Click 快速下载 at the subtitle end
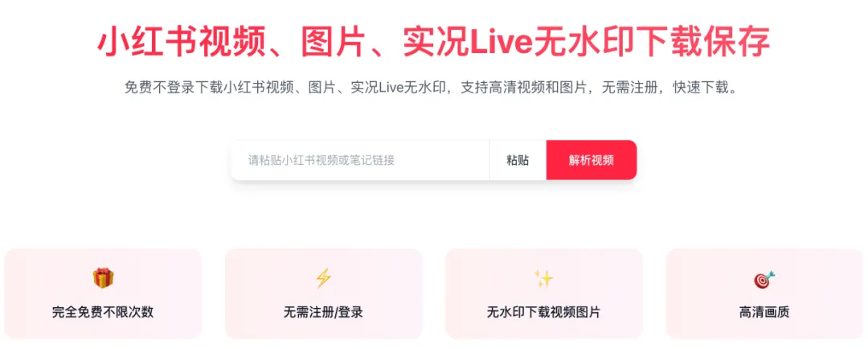Screen dimensions: 868x349 (x=701, y=88)
